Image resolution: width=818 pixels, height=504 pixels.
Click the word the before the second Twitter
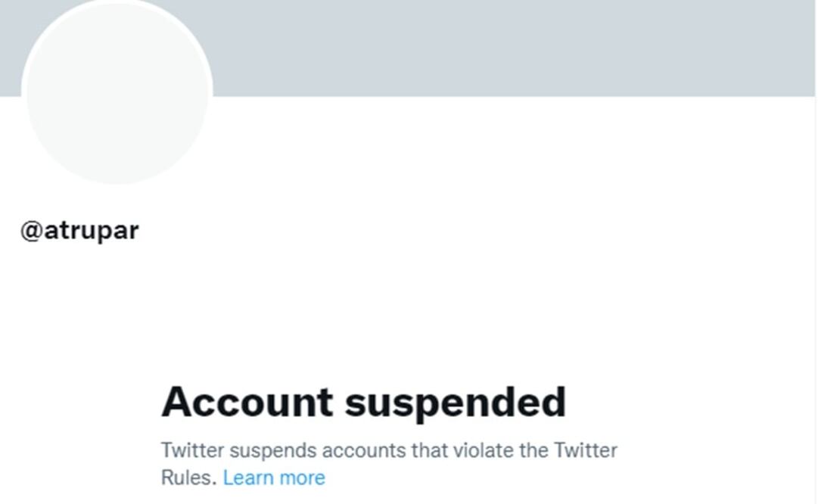point(533,450)
